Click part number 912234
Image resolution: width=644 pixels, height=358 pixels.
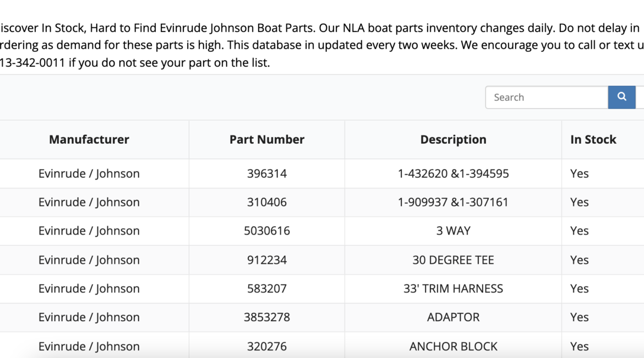tap(267, 260)
